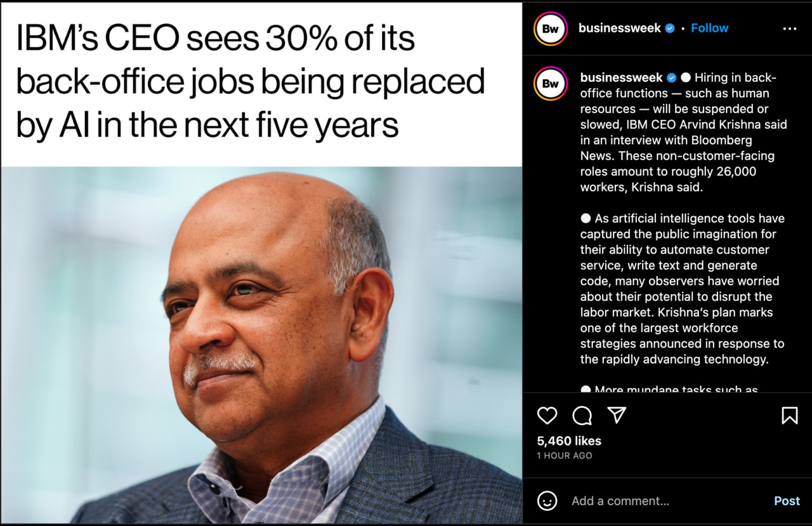
Task: Open comments with the speech bubble icon
Action: tap(582, 416)
